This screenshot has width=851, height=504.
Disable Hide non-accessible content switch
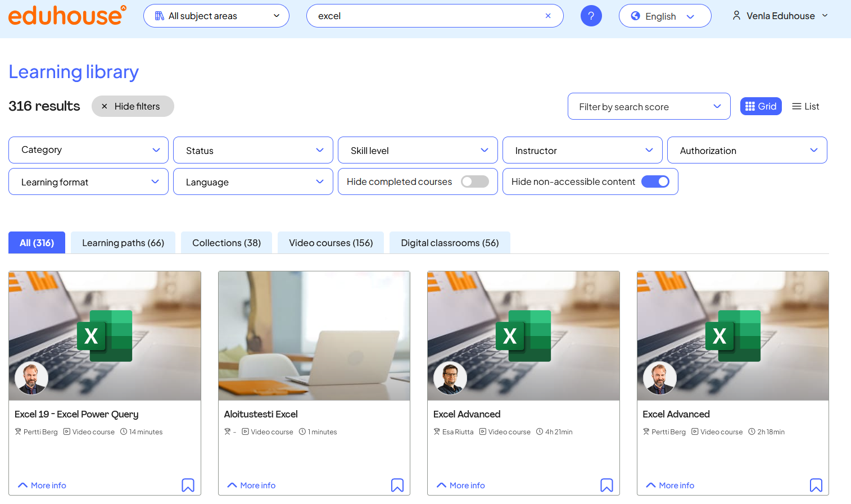click(655, 181)
